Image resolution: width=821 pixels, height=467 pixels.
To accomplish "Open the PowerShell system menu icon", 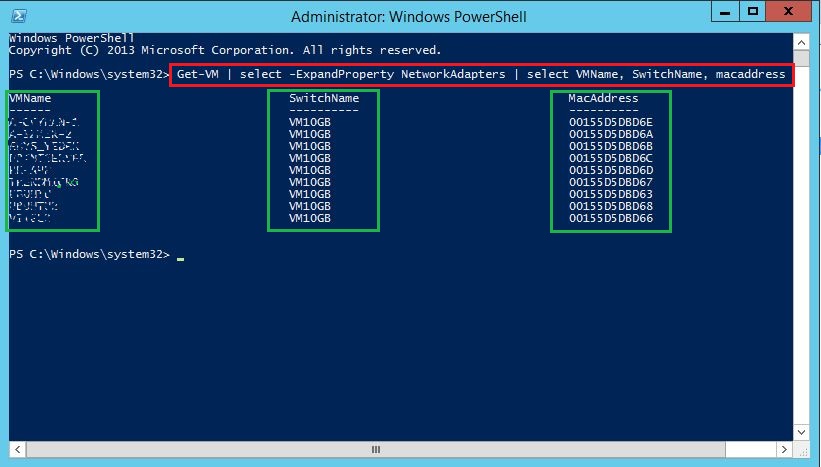I will point(19,16).
